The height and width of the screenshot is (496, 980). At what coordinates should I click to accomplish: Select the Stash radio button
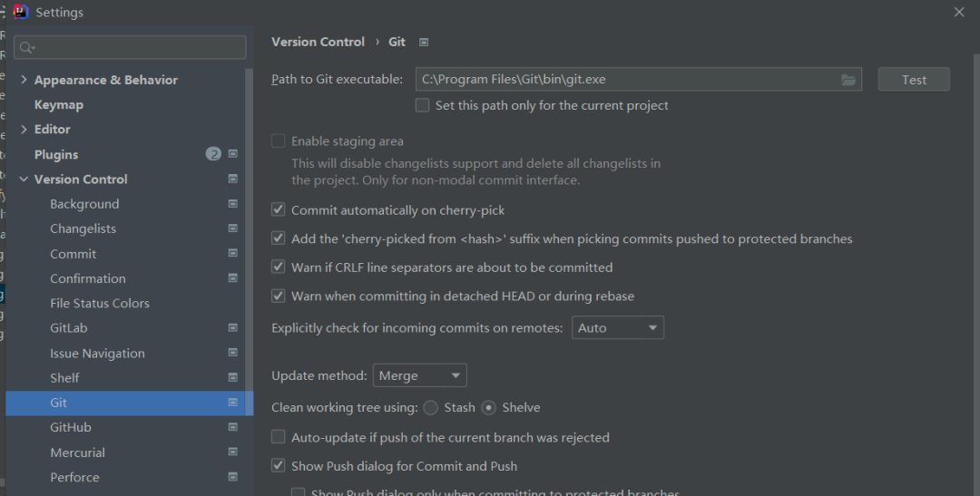point(430,408)
